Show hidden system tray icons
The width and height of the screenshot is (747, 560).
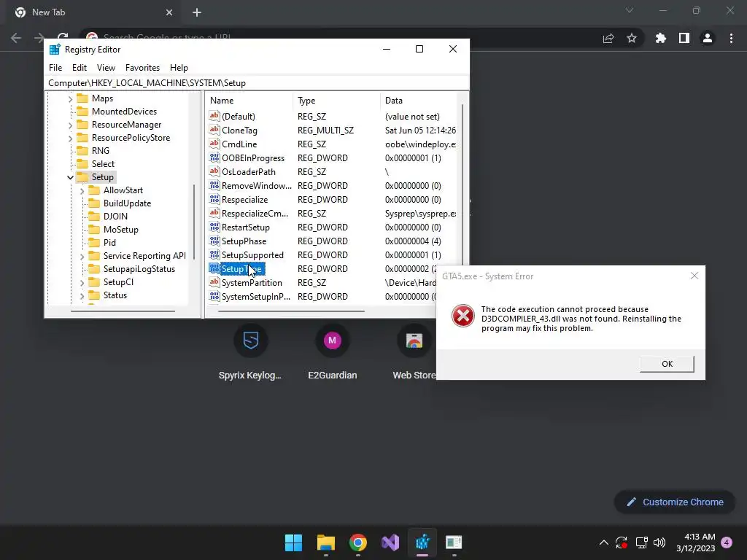(x=603, y=542)
